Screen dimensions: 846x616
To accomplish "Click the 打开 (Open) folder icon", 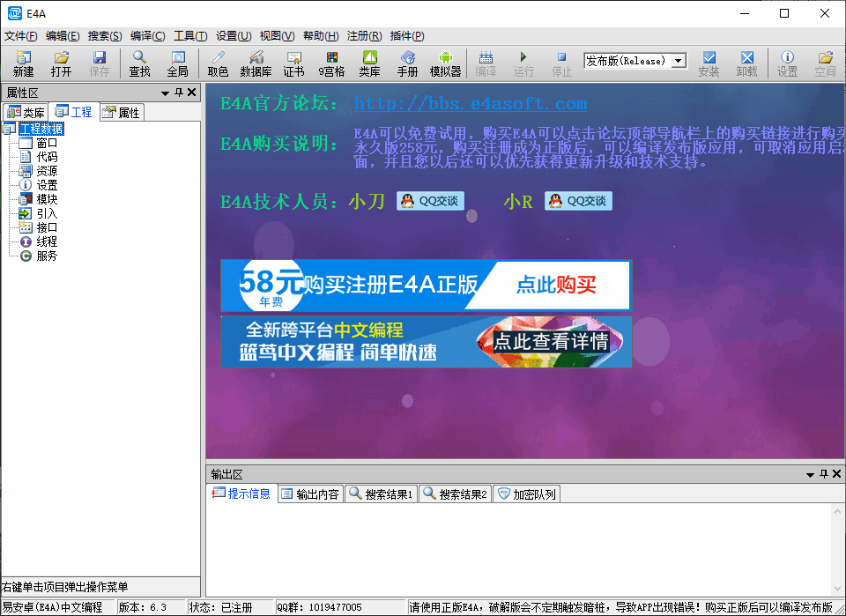I will point(61,63).
